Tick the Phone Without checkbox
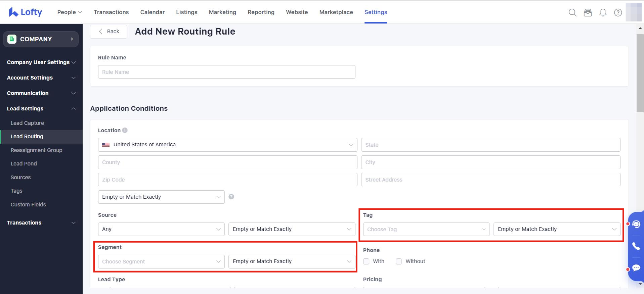644x294 pixels. click(399, 261)
